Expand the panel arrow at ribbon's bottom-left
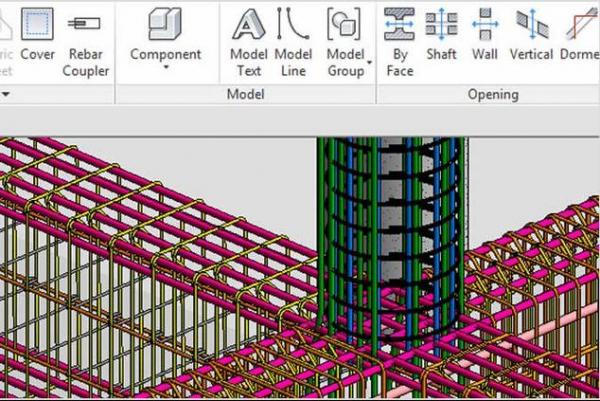Screen dimensions: 600x401 pyautogui.click(x=5, y=95)
